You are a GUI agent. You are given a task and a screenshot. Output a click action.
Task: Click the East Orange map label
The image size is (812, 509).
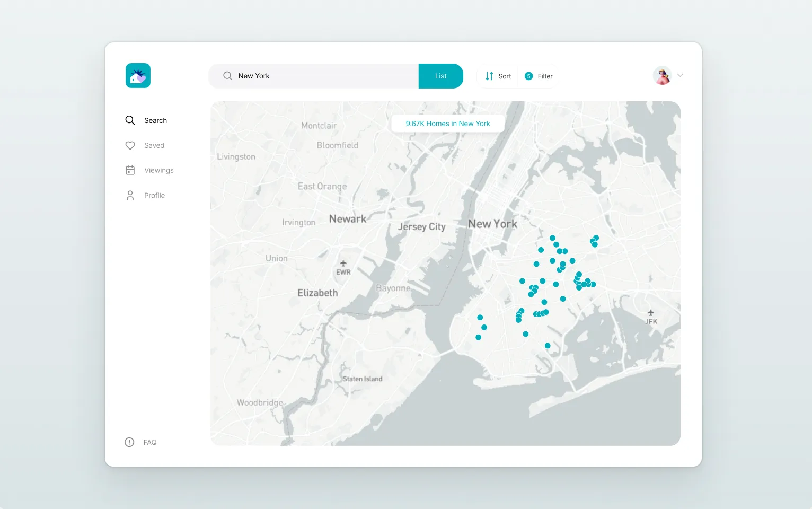coord(322,186)
